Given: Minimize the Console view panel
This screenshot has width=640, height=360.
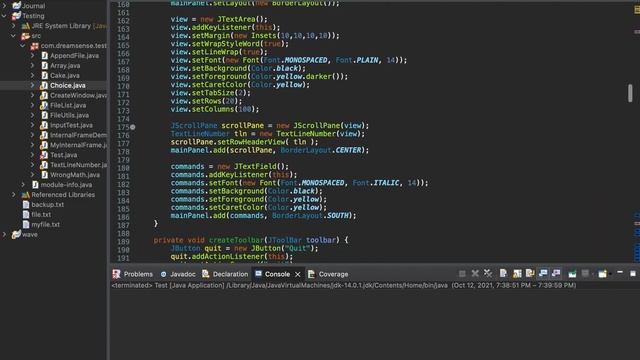Looking at the screenshot, I should [x=620, y=273].
